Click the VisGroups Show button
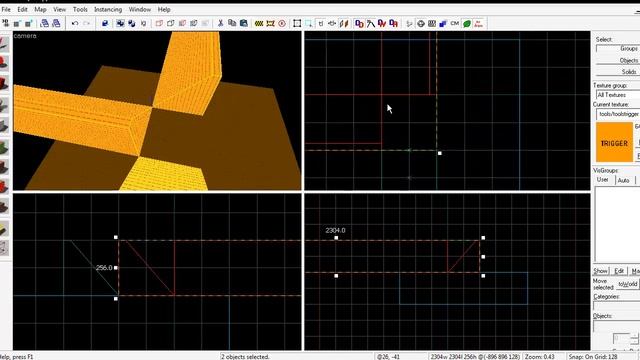640x360 pixels. pyautogui.click(x=600, y=271)
